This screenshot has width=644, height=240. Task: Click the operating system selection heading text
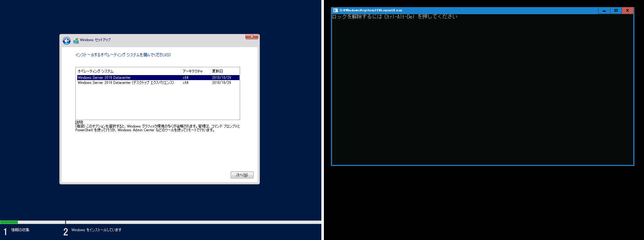tap(123, 55)
